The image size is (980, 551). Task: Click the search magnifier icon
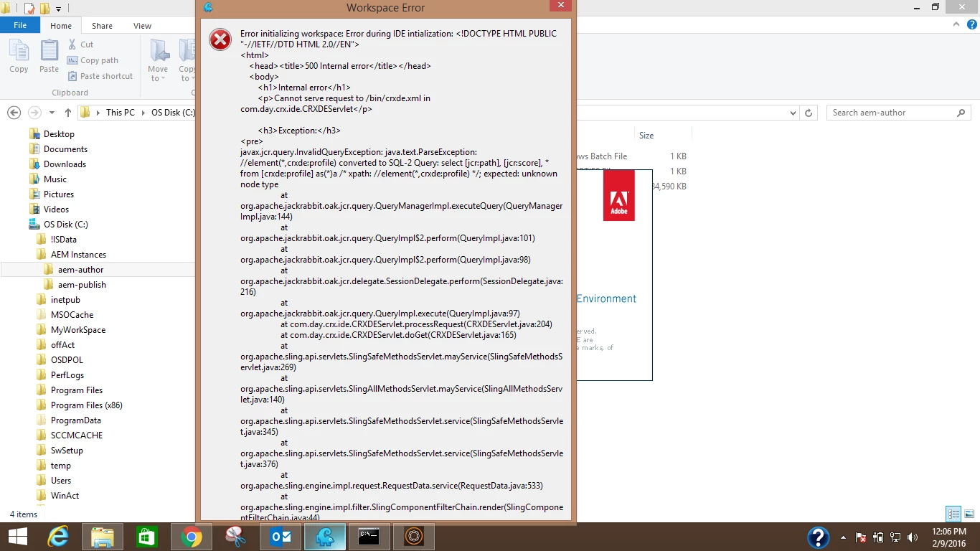pyautogui.click(x=961, y=113)
